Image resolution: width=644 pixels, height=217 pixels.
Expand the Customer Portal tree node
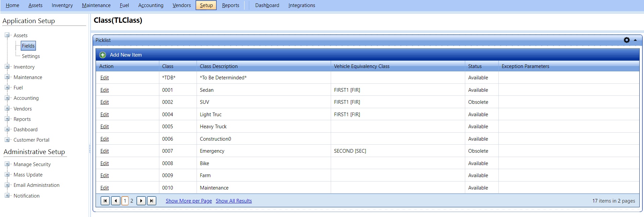pyautogui.click(x=7, y=140)
